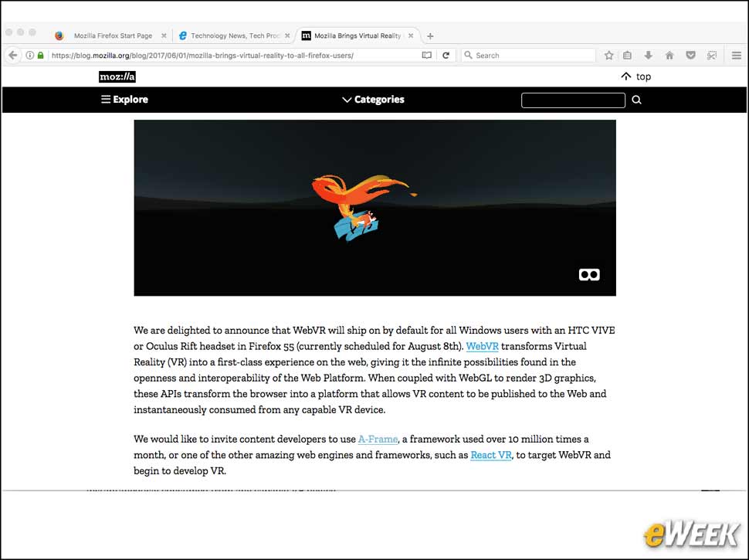Go to the Home page icon
This screenshot has width=749, height=560.
(669, 56)
